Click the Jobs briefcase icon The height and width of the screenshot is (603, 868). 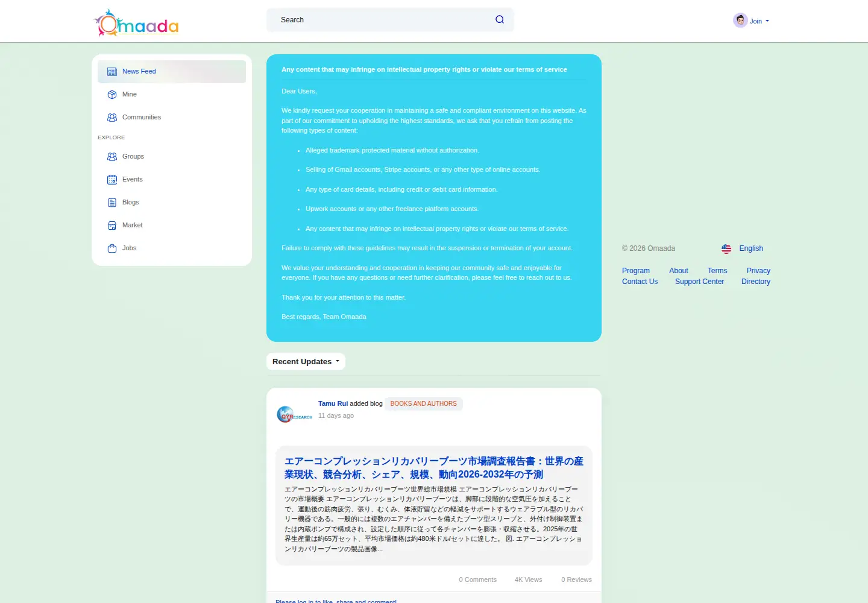[x=112, y=248]
